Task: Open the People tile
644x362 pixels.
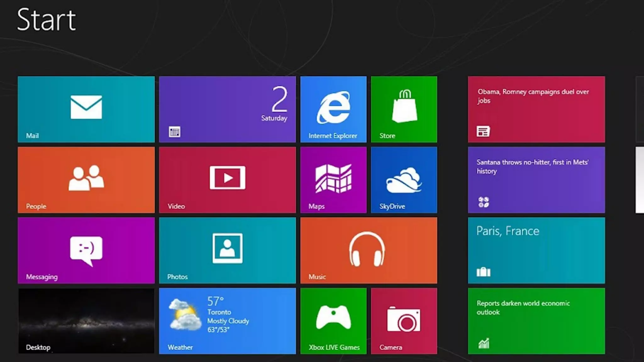Action: click(86, 180)
